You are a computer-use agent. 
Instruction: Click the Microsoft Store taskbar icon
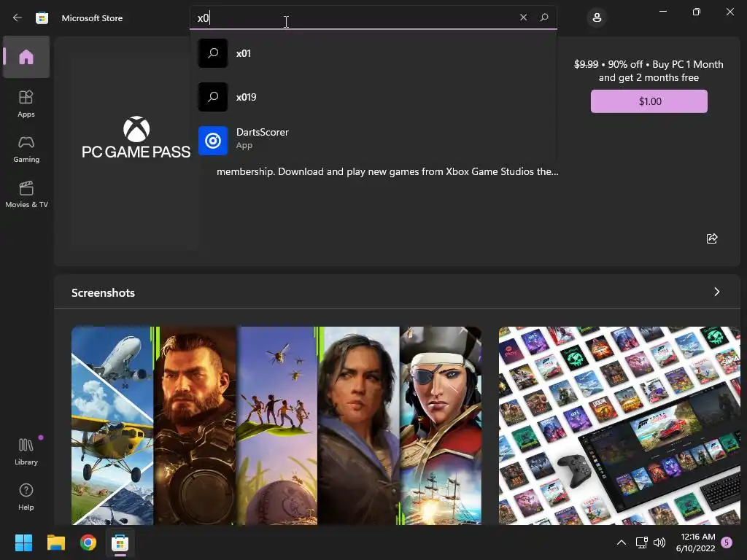(x=120, y=542)
